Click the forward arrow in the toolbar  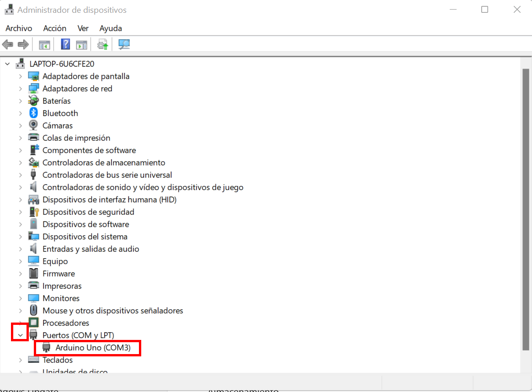coord(23,44)
